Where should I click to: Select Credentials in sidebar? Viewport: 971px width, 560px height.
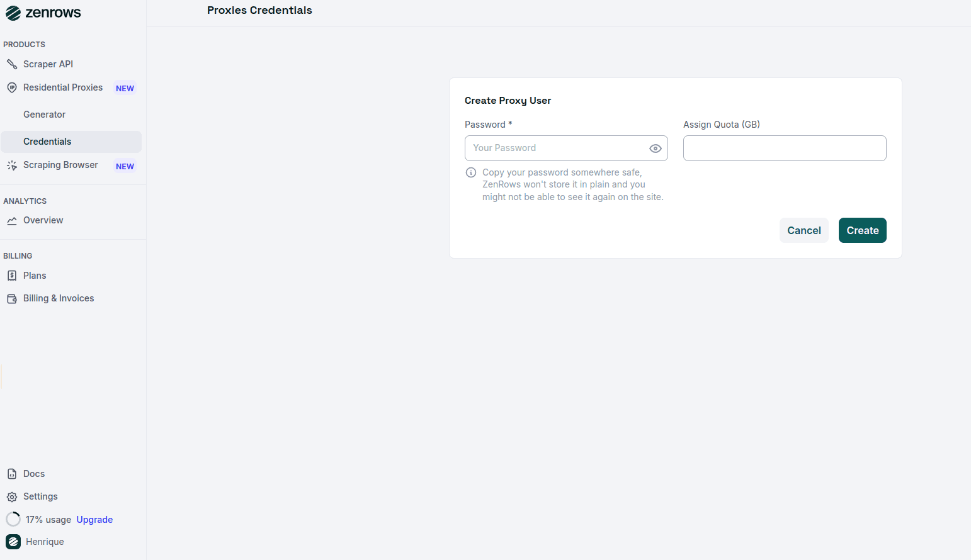[x=71, y=142]
